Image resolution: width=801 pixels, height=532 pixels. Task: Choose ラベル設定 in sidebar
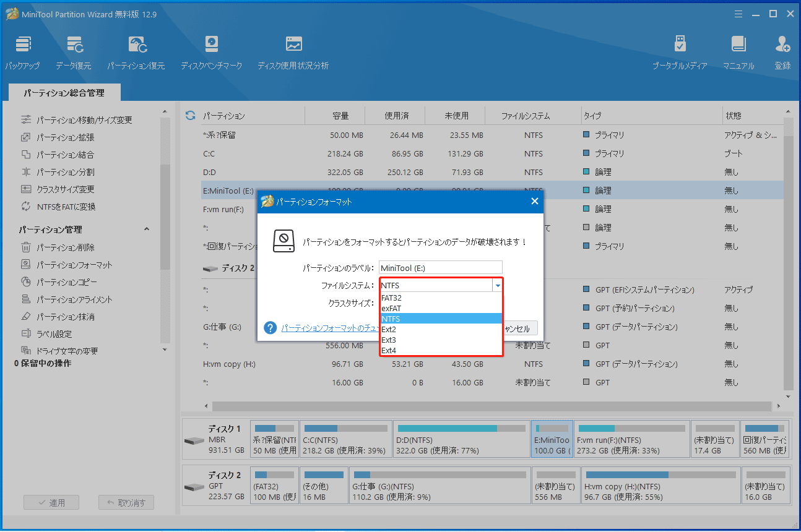[46, 334]
